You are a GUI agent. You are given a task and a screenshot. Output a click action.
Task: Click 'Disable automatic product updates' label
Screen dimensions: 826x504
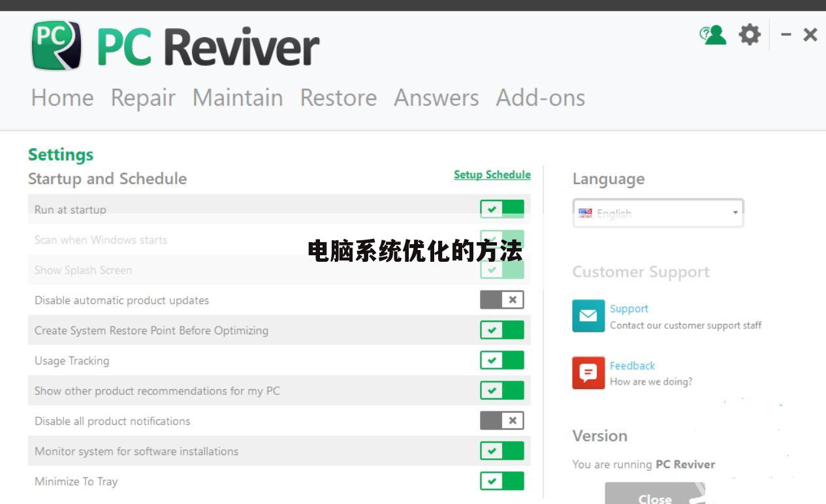(122, 300)
